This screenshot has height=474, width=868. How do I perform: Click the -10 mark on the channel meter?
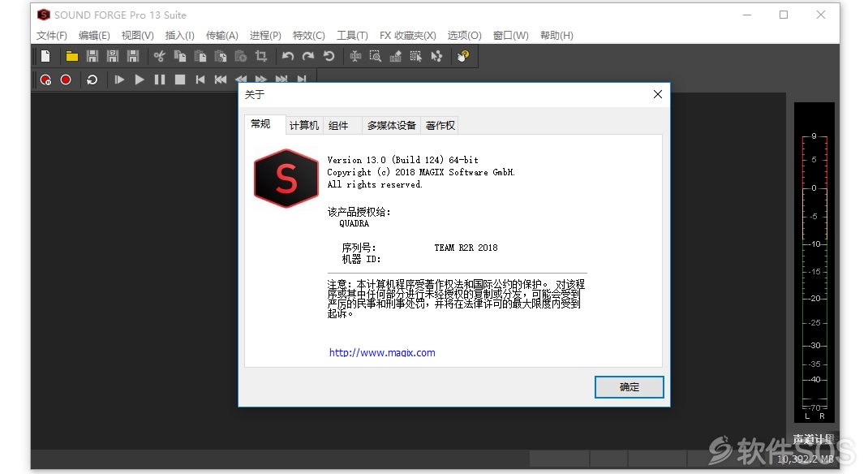814,244
